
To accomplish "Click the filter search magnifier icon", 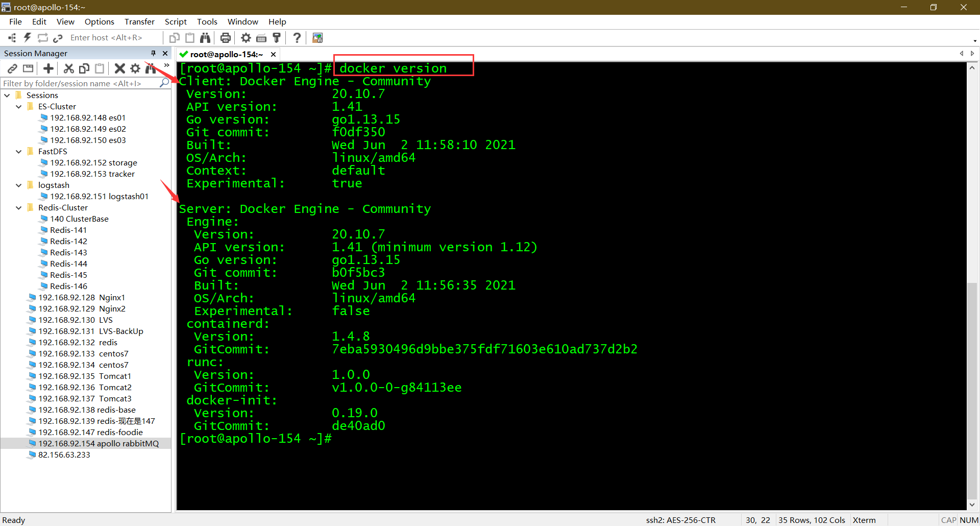I will (x=164, y=83).
